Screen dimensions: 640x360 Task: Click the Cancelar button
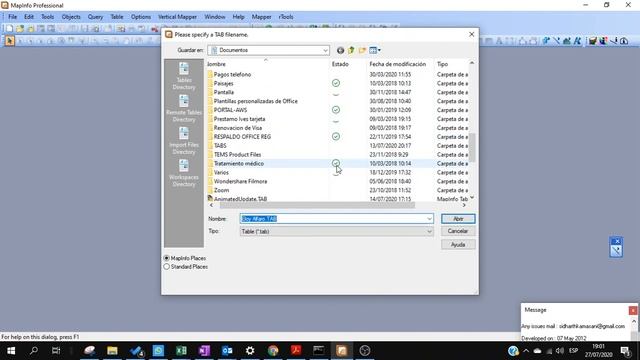tap(458, 231)
